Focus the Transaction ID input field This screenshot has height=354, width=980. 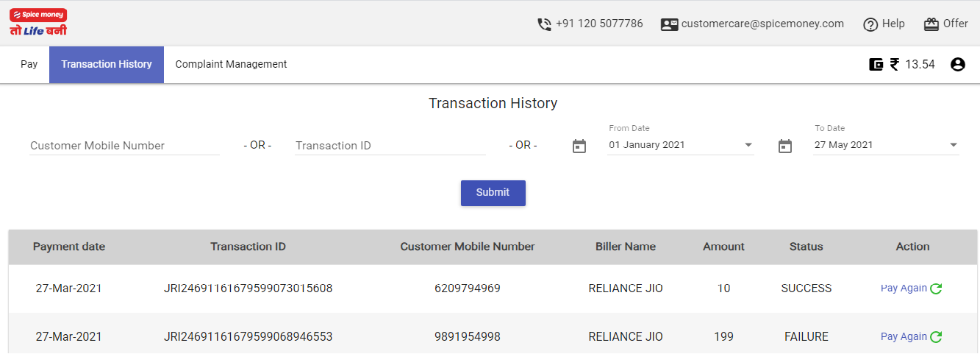coord(390,146)
